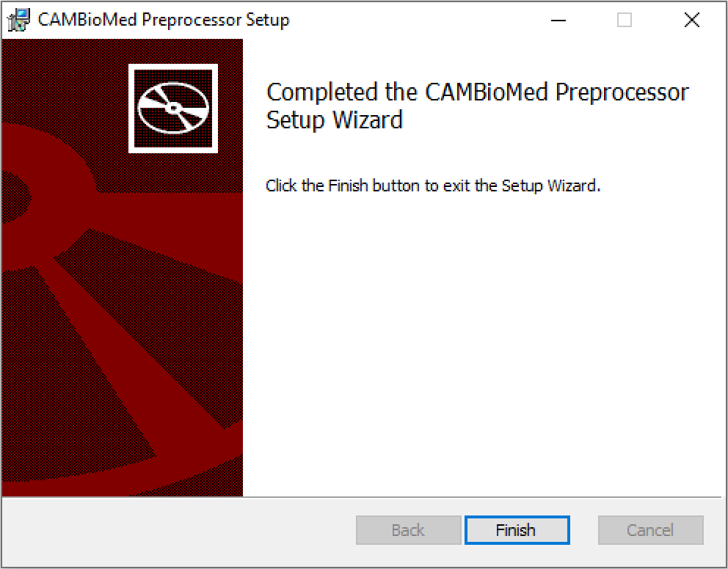Image resolution: width=728 pixels, height=569 pixels.
Task: Click the disabled Cancel button
Action: tap(650, 529)
